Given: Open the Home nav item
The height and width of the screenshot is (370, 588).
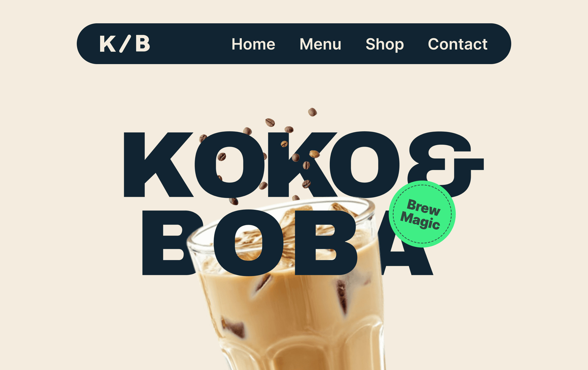Looking at the screenshot, I should tap(253, 44).
